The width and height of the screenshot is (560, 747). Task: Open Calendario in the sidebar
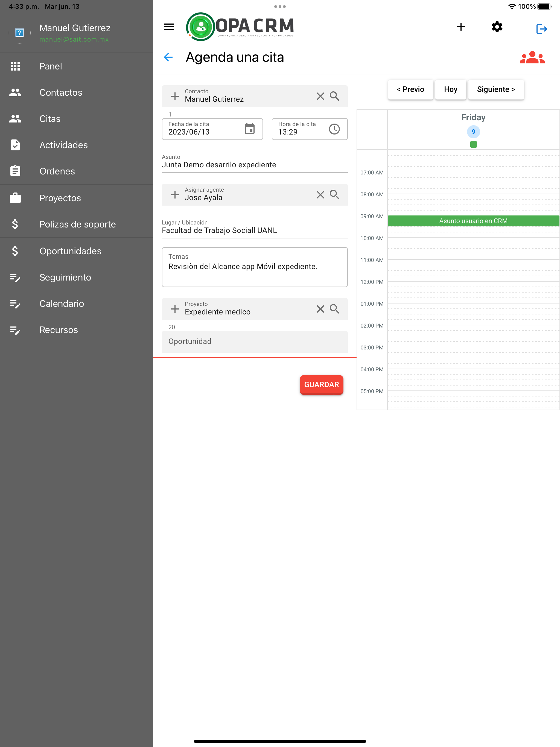[x=76, y=304]
